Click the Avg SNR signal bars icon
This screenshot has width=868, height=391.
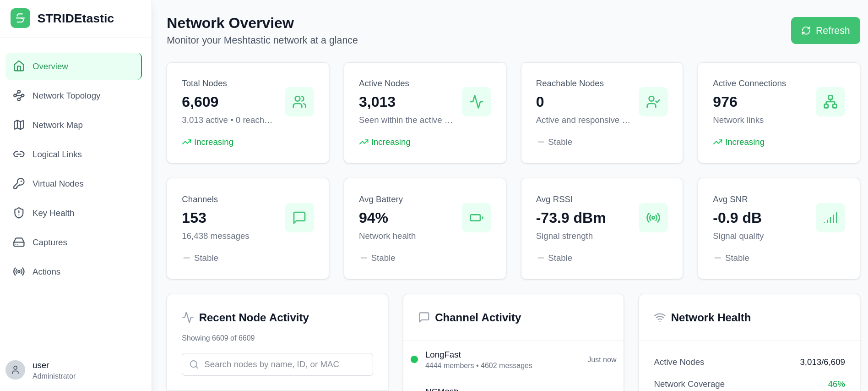830,218
